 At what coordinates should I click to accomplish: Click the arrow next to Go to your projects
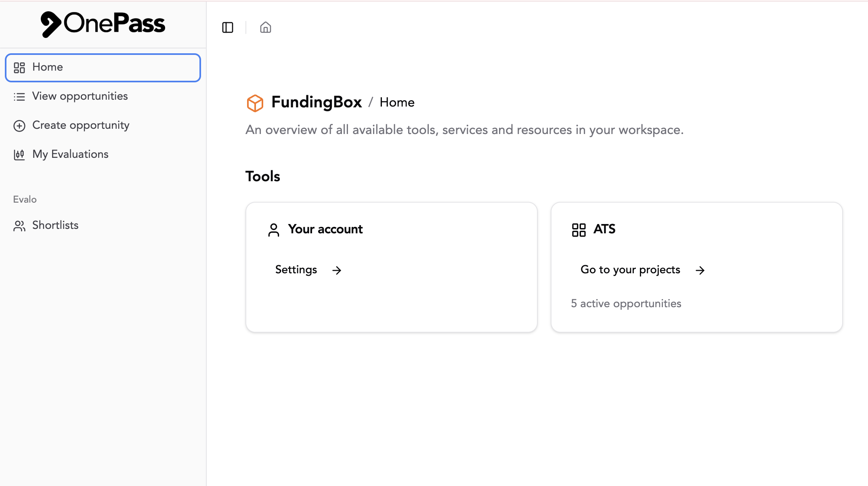coord(700,270)
